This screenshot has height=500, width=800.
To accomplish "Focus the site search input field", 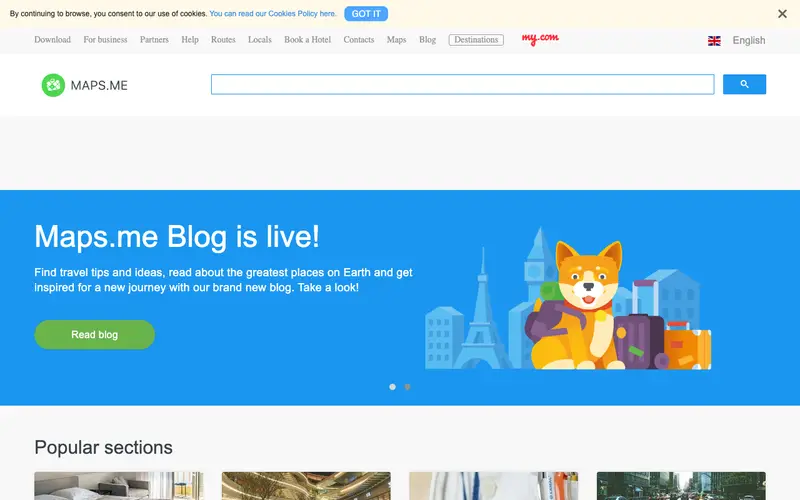I will (462, 84).
